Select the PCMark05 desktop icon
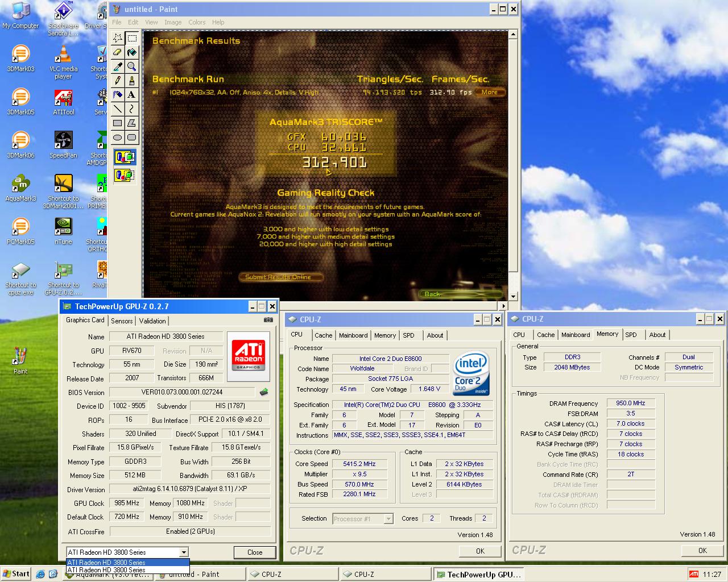 point(20,231)
